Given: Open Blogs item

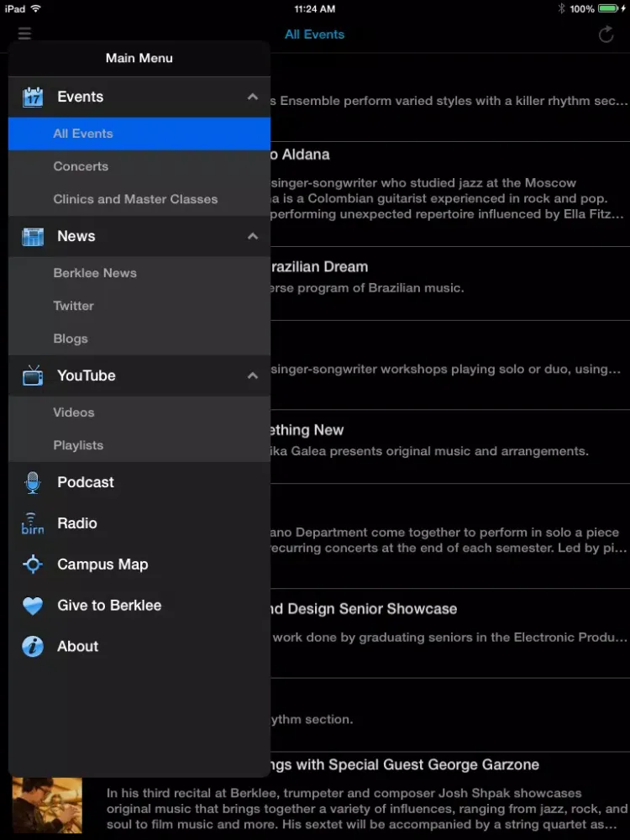Looking at the screenshot, I should point(139,339).
